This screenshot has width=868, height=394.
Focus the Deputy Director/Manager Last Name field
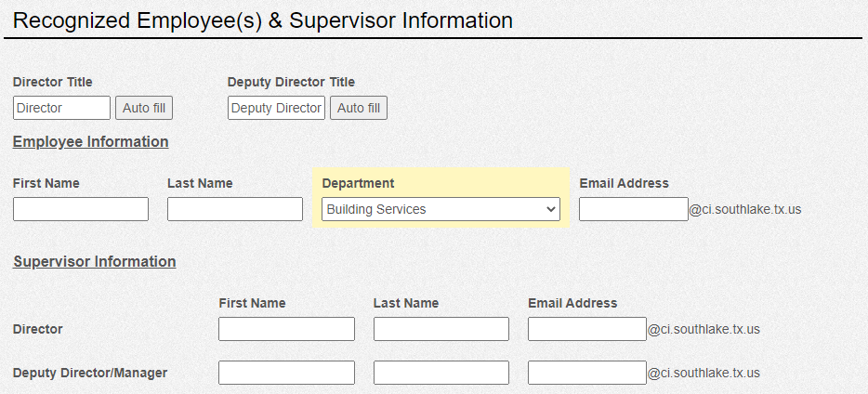click(x=441, y=373)
